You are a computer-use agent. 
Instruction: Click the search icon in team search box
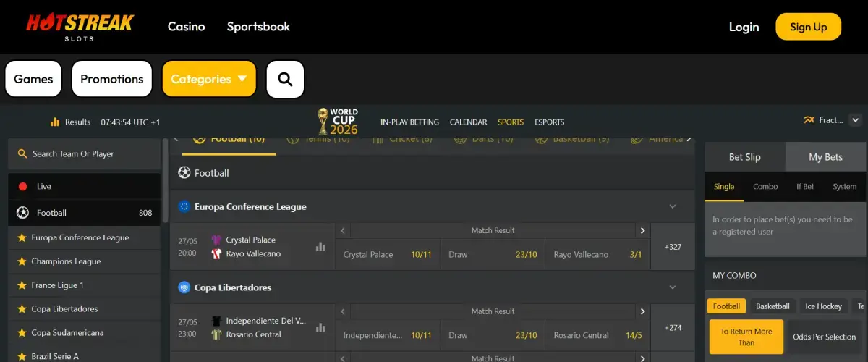[x=22, y=154]
